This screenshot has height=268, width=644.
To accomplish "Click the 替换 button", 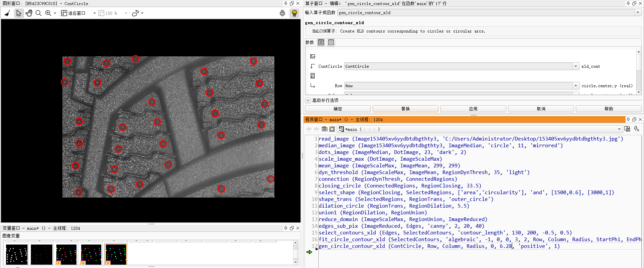I will tap(406, 109).
